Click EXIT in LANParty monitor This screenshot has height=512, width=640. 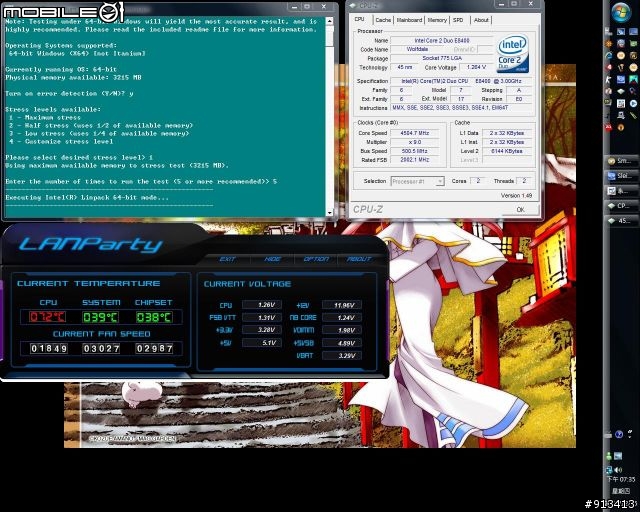pyautogui.click(x=227, y=259)
